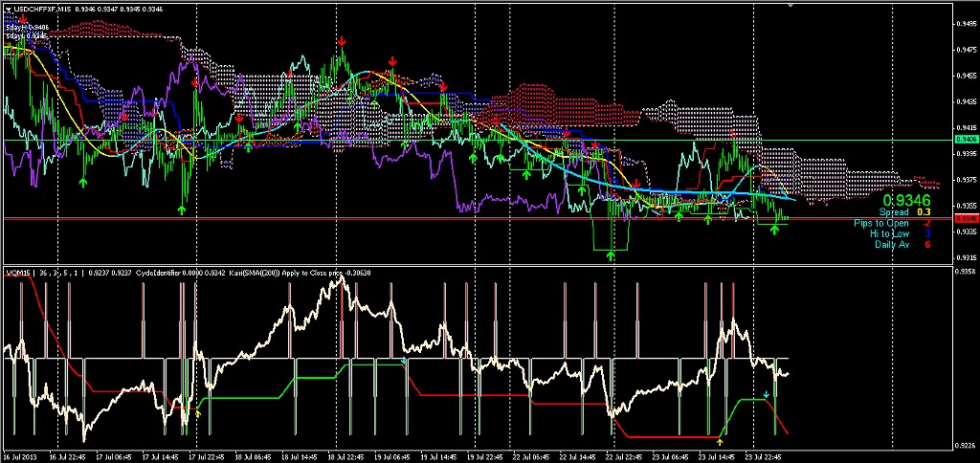Click the red sell arrow just below the chart title
The image size is (980, 463).
pyautogui.click(x=22, y=18)
